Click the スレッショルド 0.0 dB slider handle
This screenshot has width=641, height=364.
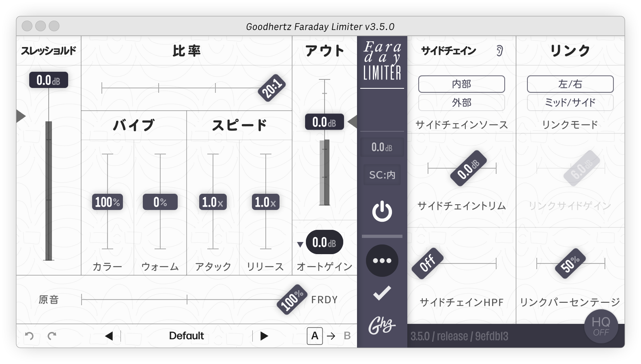(48, 80)
